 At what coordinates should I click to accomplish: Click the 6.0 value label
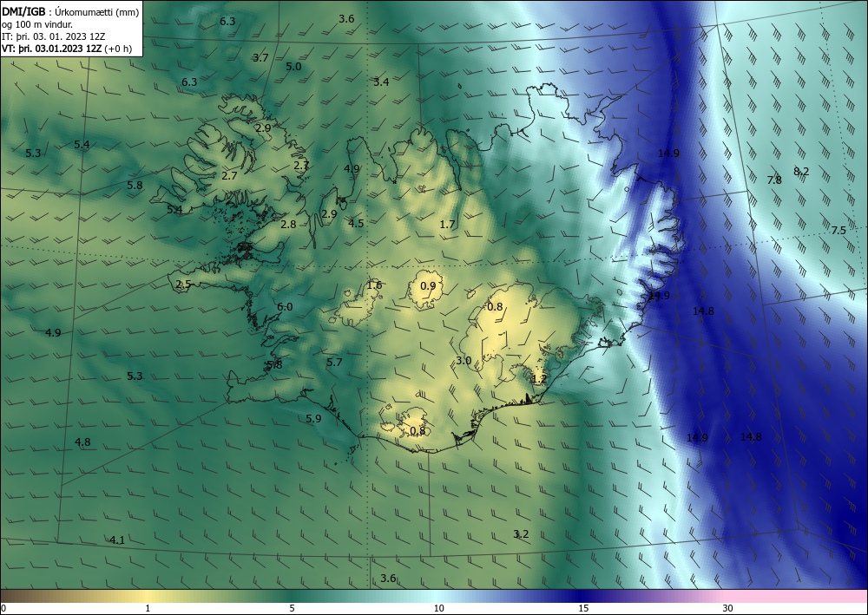tap(285, 307)
